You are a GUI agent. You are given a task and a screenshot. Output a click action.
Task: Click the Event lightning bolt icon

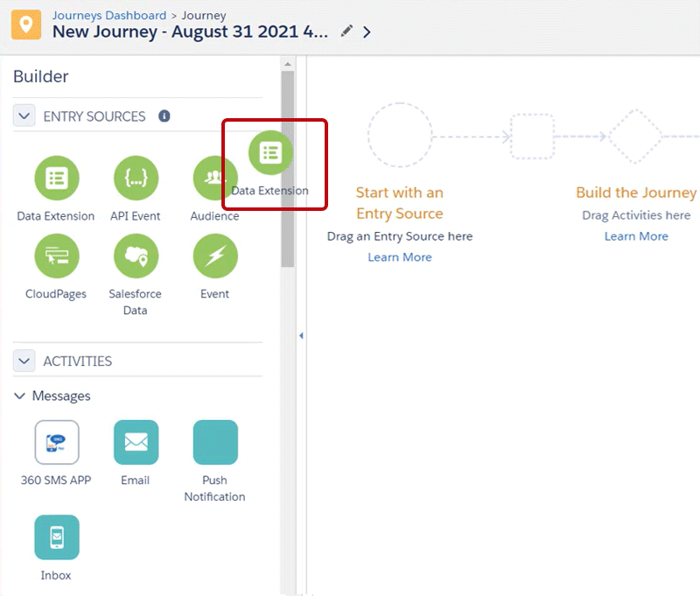[x=214, y=256]
